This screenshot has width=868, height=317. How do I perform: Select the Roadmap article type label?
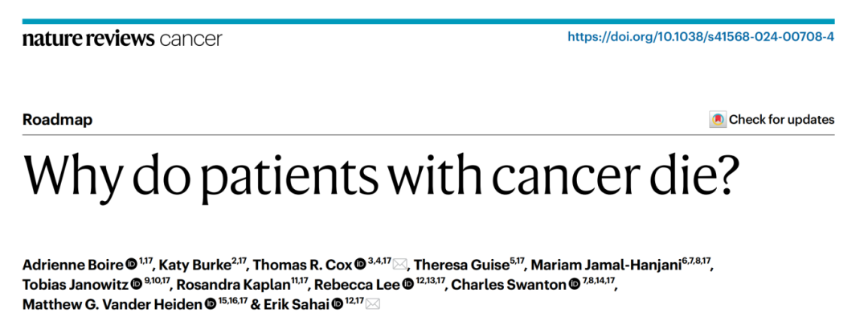[x=58, y=120]
